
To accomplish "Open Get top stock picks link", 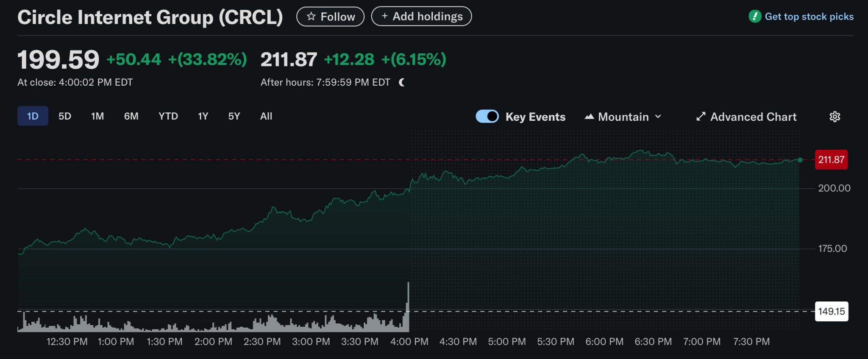I will pyautogui.click(x=809, y=16).
